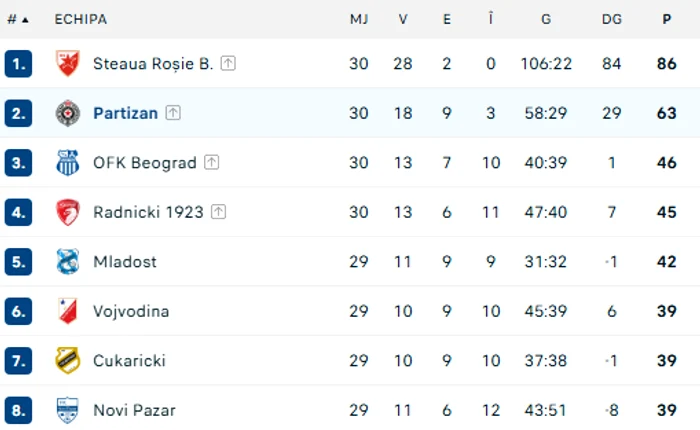The width and height of the screenshot is (700, 430).
Task: Open the Partizan team link
Action: click(x=125, y=113)
